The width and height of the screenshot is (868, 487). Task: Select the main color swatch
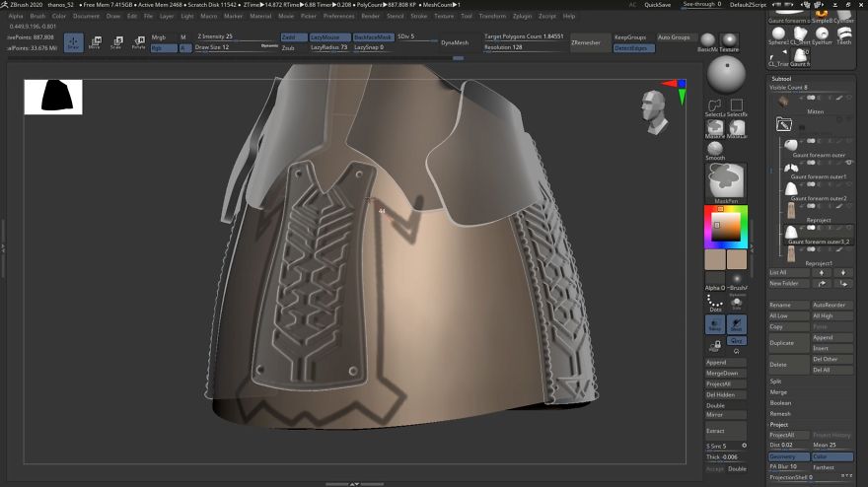tap(715, 259)
